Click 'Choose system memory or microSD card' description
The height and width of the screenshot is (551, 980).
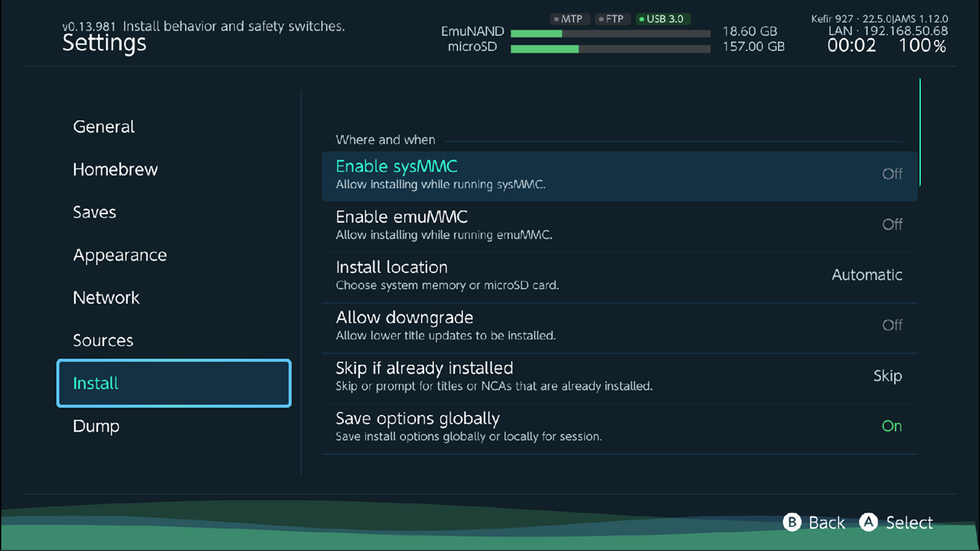pos(447,285)
